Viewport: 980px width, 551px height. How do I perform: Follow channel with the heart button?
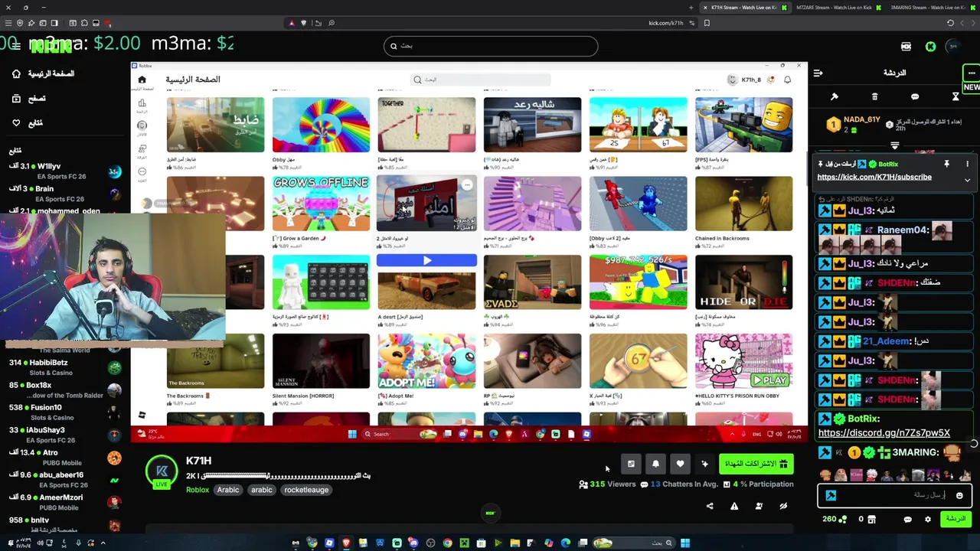point(680,464)
